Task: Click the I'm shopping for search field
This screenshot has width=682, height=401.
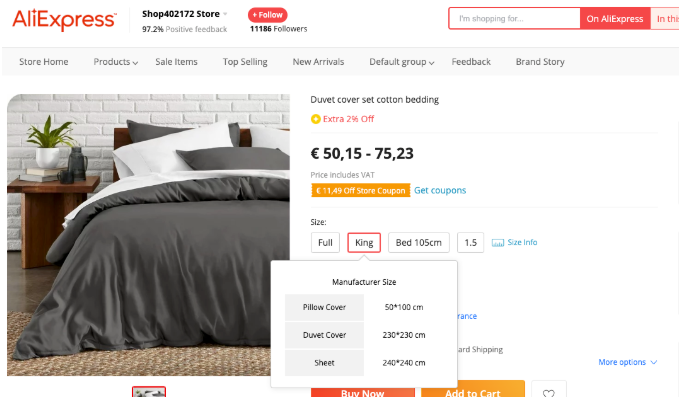Action: point(514,19)
